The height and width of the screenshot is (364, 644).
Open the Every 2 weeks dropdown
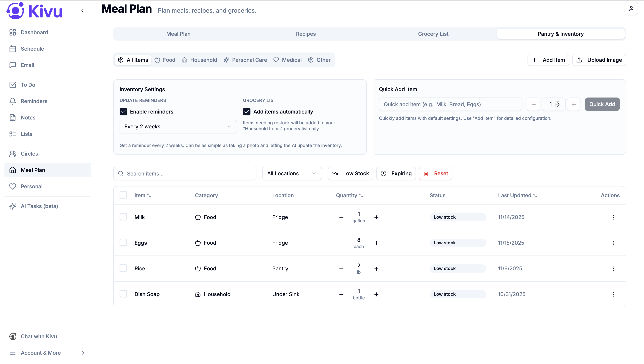178,127
